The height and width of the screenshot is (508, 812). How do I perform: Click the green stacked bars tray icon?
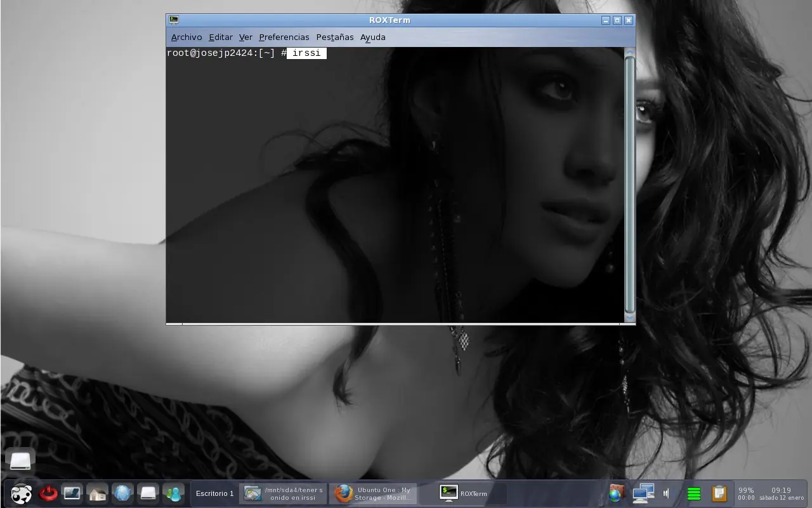pos(694,493)
